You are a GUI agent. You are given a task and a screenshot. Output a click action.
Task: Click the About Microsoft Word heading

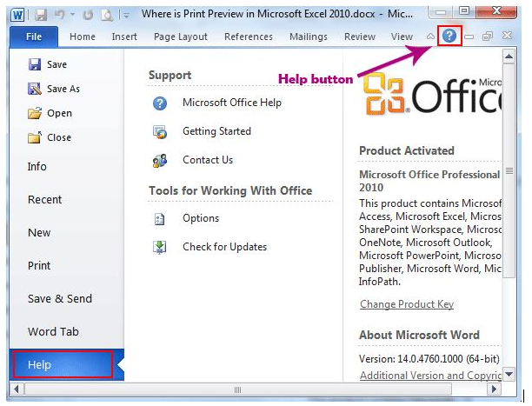[x=419, y=335]
